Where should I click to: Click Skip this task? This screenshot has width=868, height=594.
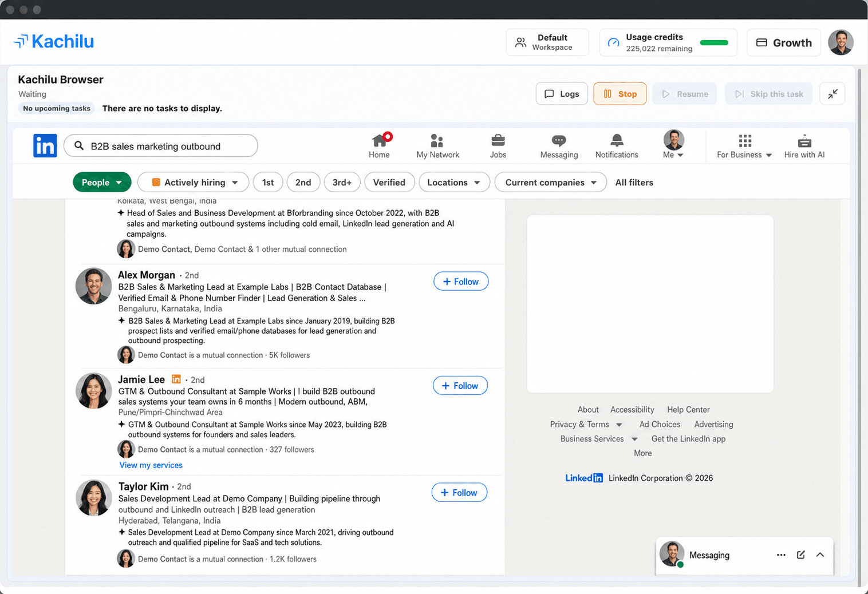[768, 94]
